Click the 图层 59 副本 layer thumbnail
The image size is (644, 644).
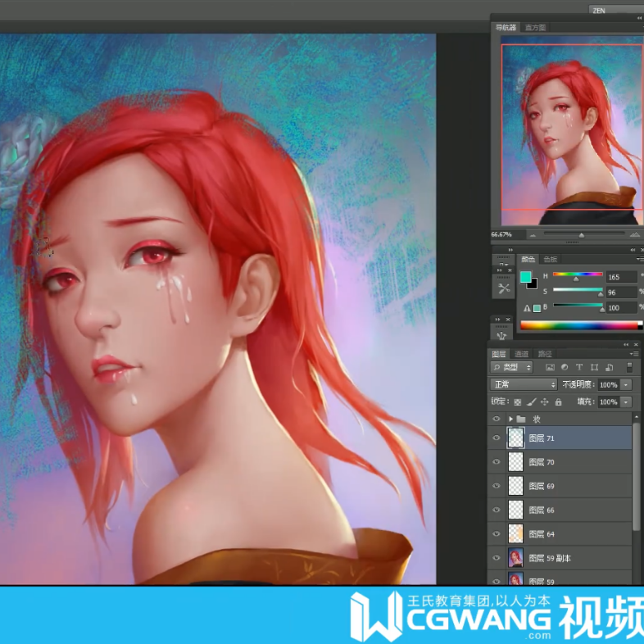pyautogui.click(x=516, y=558)
